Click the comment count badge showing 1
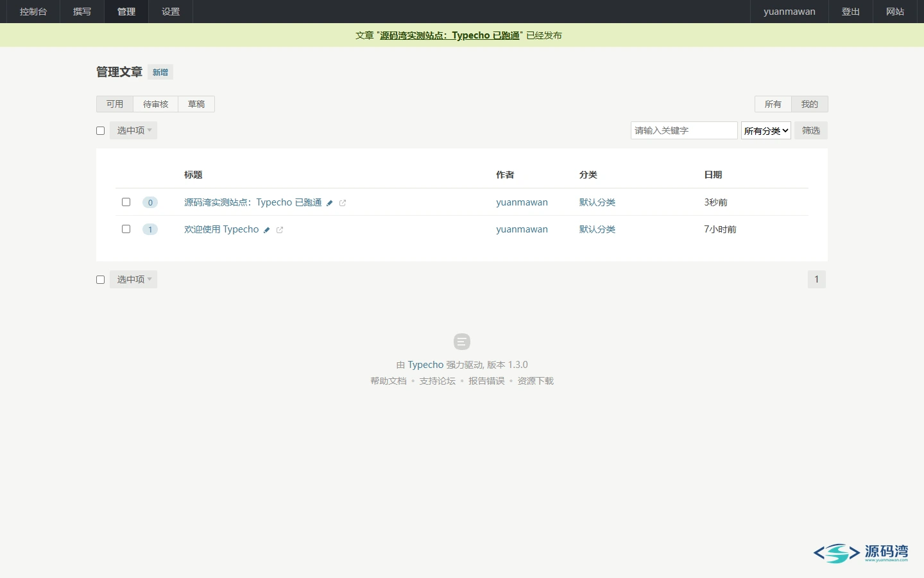924x578 pixels. click(150, 229)
